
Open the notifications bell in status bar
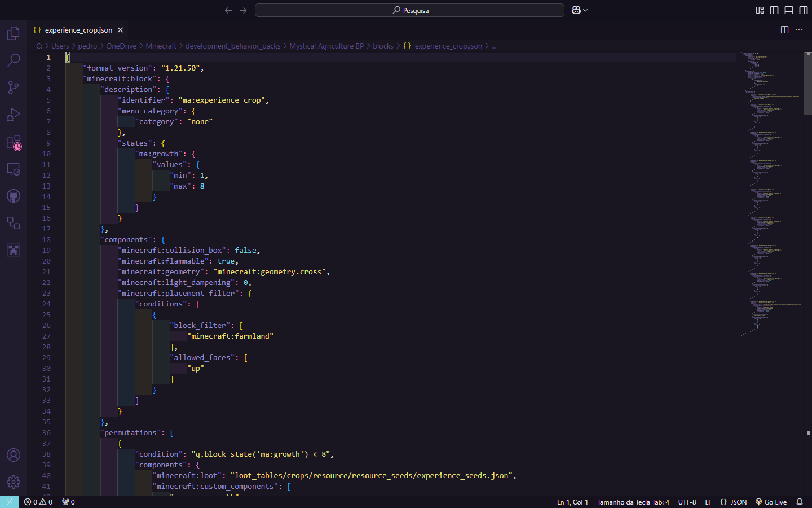point(799,502)
